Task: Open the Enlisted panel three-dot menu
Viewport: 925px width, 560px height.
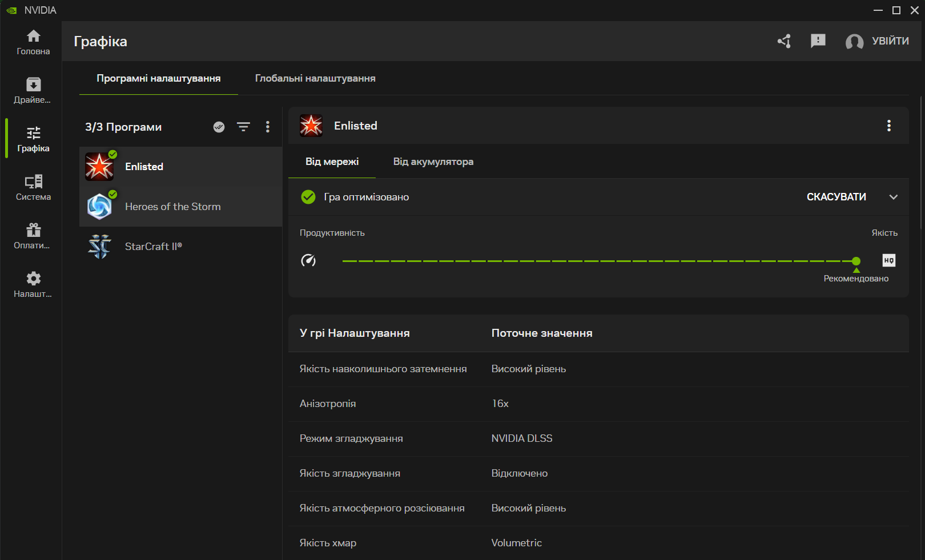Action: click(889, 126)
